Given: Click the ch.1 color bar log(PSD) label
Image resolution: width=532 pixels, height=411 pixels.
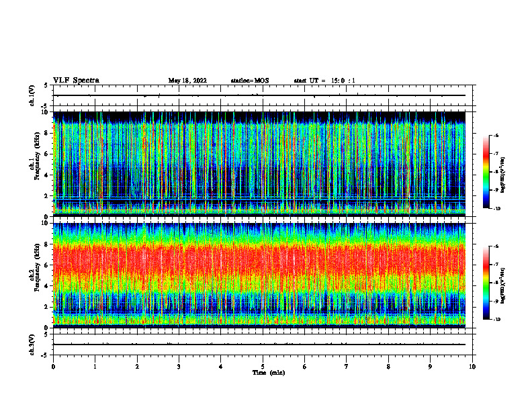Looking at the screenshot, I should pyautogui.click(x=503, y=175).
